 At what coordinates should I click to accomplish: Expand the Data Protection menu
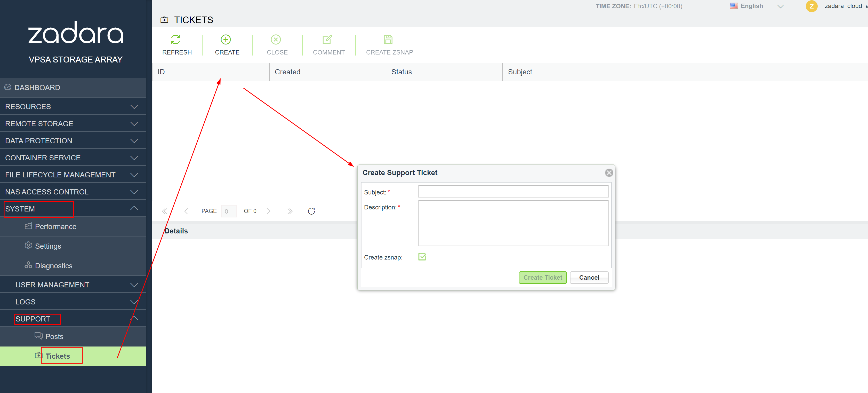73,141
